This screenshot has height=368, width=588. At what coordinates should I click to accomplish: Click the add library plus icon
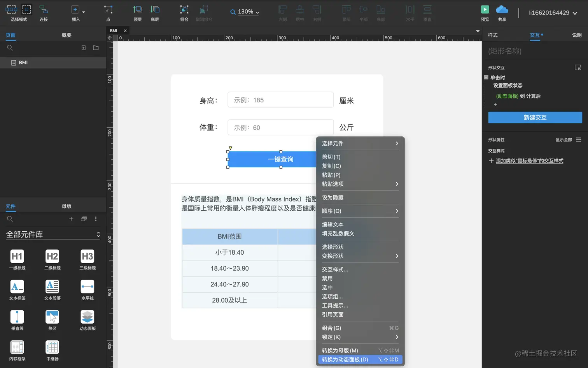point(71,219)
